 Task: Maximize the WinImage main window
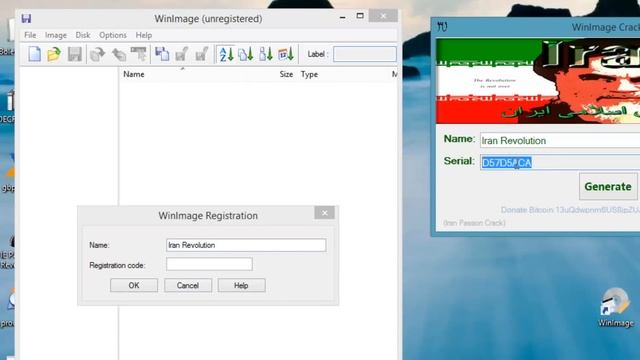(x=360, y=16)
